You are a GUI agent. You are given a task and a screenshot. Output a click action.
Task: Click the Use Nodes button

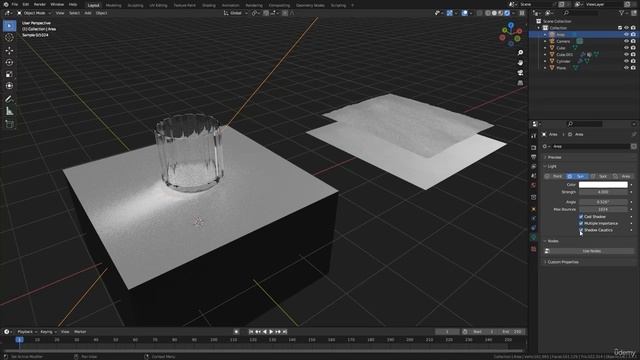[591, 251]
